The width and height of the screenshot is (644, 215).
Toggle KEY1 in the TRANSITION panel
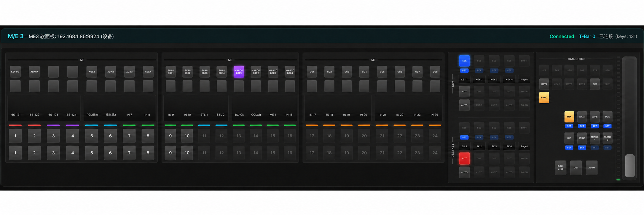[x=544, y=84]
